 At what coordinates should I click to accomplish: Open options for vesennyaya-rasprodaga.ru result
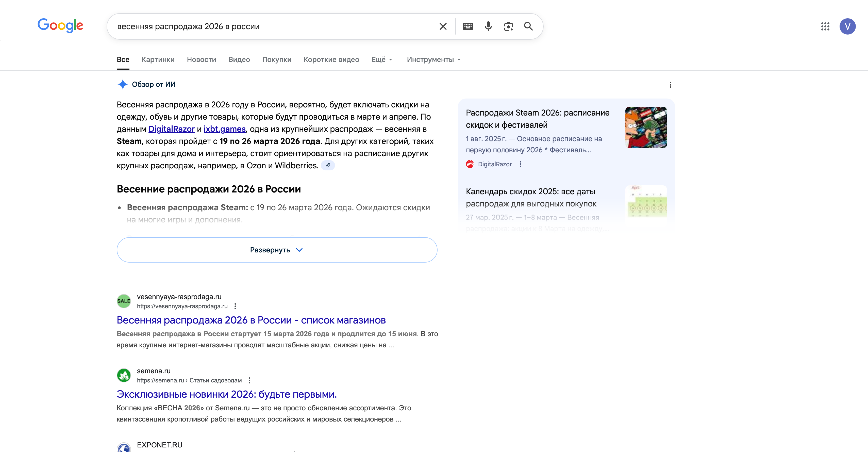(x=235, y=306)
